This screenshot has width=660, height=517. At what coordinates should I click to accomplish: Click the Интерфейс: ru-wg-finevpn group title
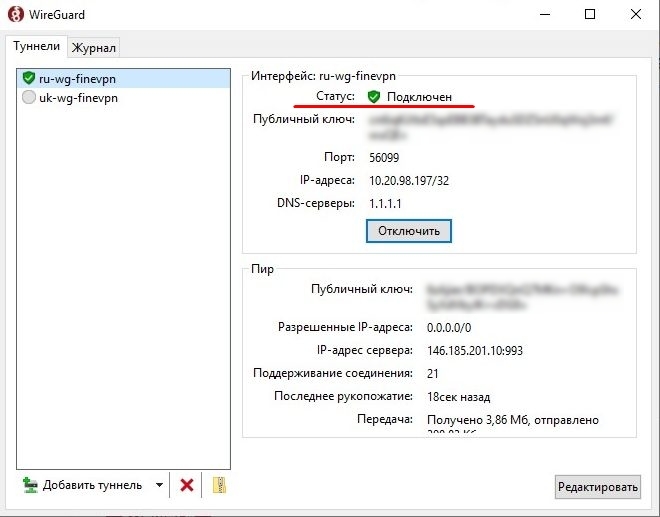pyautogui.click(x=323, y=76)
